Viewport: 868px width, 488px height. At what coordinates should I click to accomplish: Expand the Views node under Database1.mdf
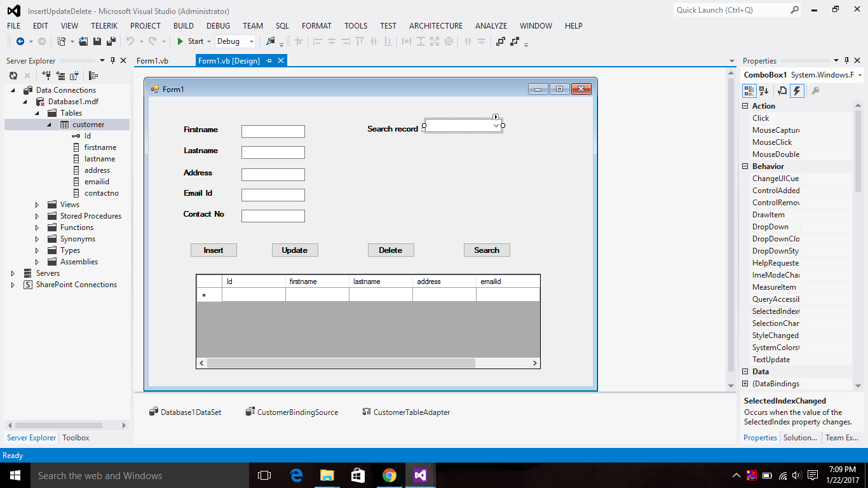coord(37,204)
